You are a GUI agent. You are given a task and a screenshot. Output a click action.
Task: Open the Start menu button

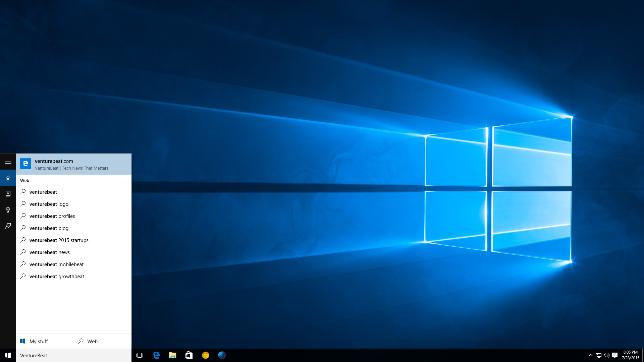pos(8,355)
